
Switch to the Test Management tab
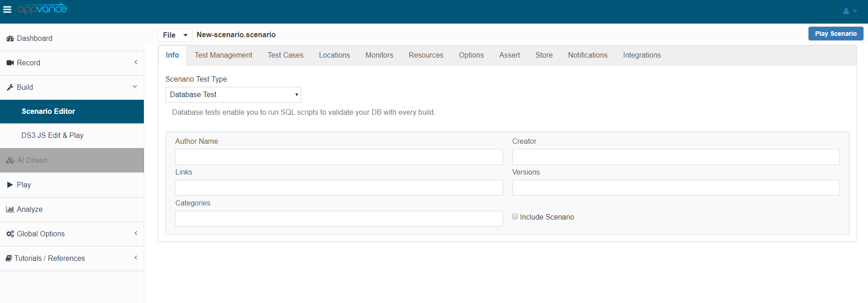pos(223,55)
